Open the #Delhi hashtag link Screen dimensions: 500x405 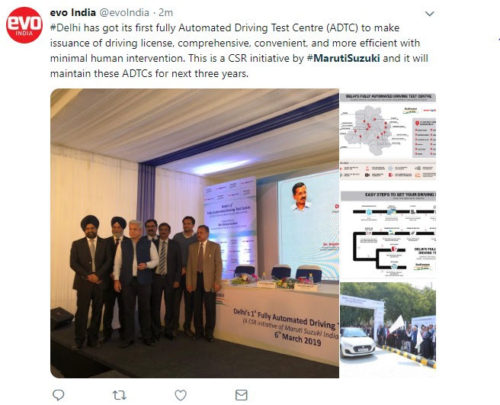coord(65,28)
